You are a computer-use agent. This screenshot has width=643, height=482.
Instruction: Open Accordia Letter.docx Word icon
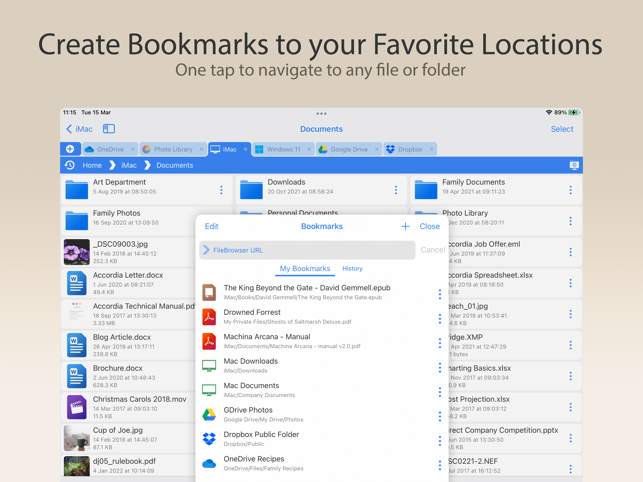click(x=77, y=283)
